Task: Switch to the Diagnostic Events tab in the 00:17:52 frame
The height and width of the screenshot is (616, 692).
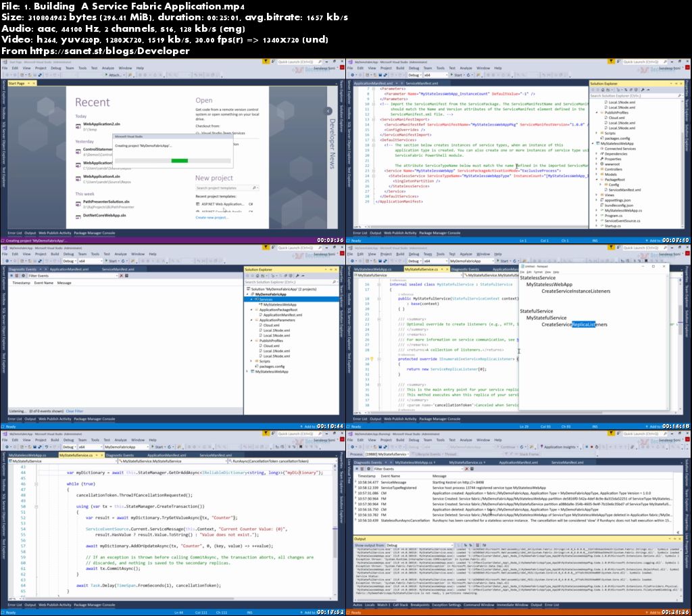Action: 120,455
